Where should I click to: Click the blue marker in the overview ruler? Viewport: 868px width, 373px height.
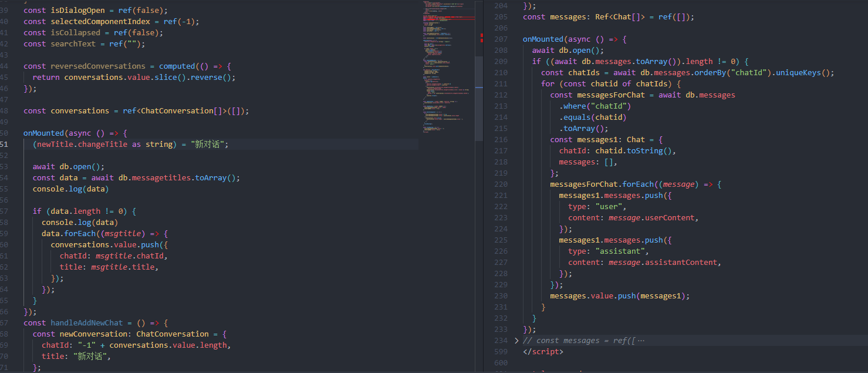[x=479, y=88]
